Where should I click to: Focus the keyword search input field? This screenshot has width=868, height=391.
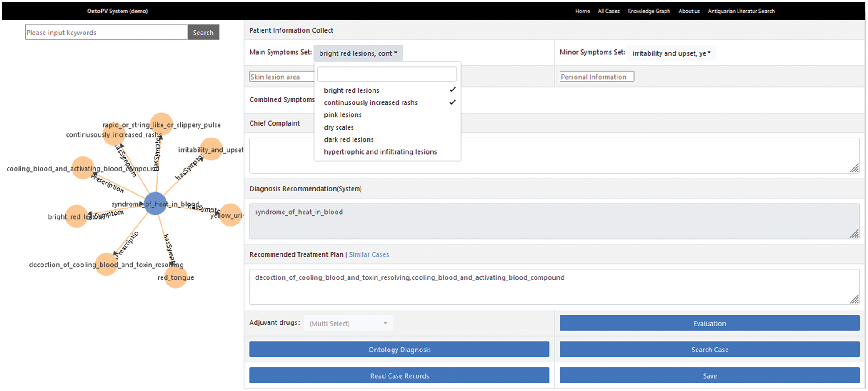[x=106, y=33]
